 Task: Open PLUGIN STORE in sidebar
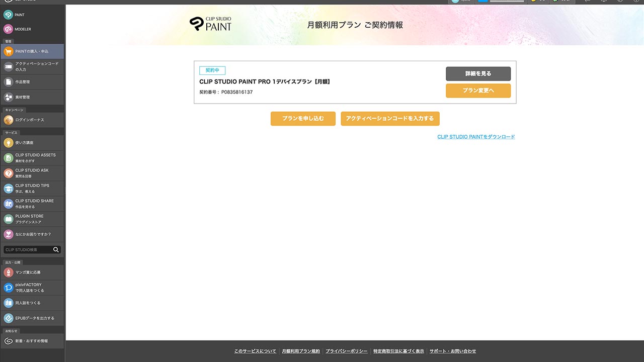(32, 219)
